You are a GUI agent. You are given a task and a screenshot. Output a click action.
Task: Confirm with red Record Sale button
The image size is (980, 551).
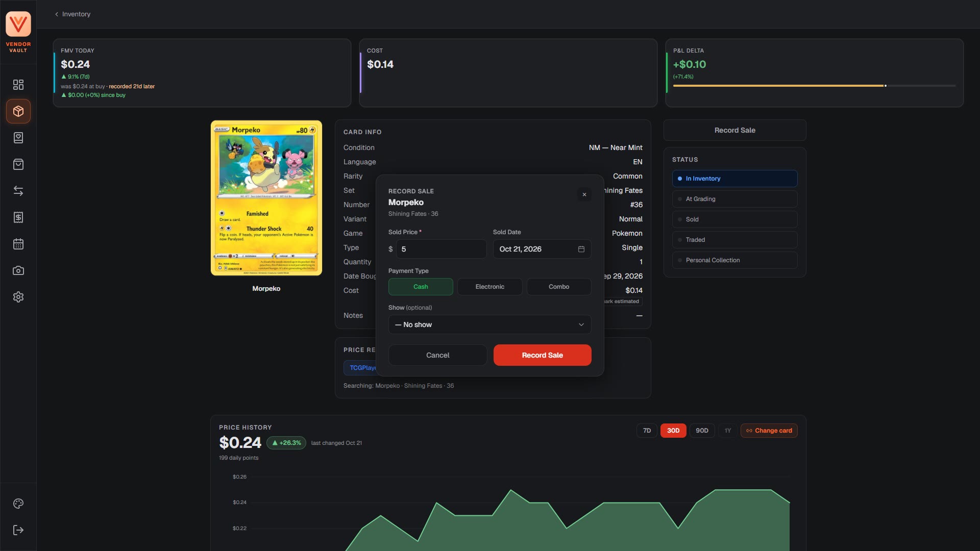coord(542,355)
